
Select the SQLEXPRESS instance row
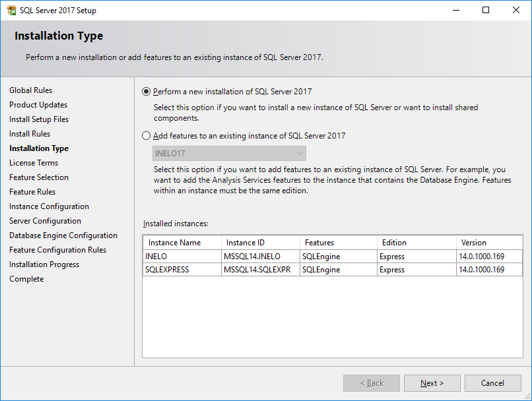click(333, 270)
